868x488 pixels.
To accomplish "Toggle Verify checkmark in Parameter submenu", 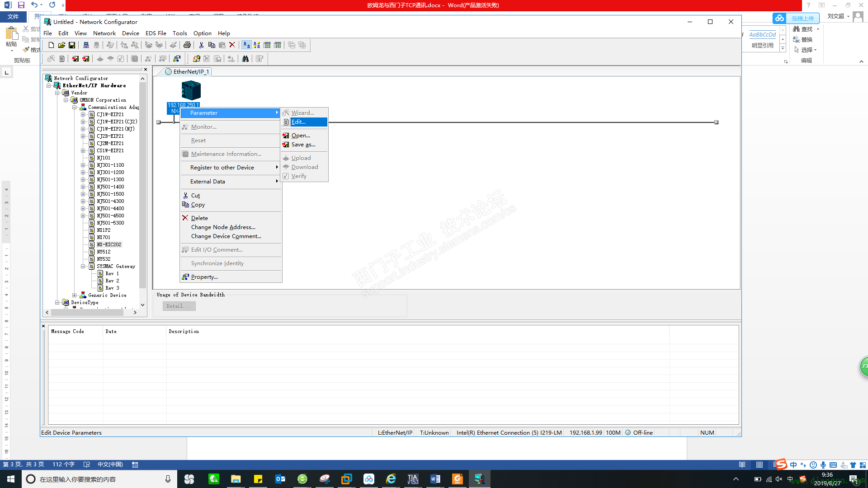I will click(298, 176).
